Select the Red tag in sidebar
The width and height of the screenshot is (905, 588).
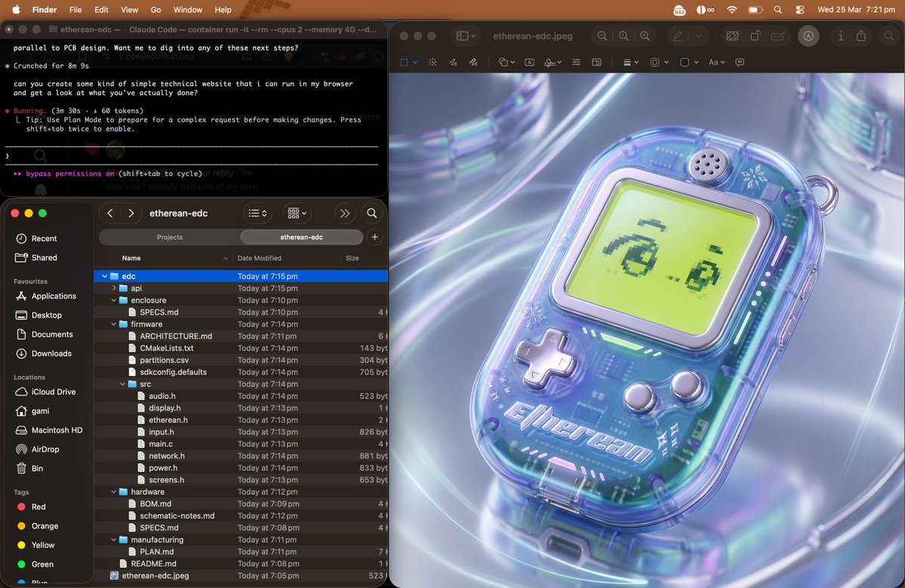coord(31,506)
